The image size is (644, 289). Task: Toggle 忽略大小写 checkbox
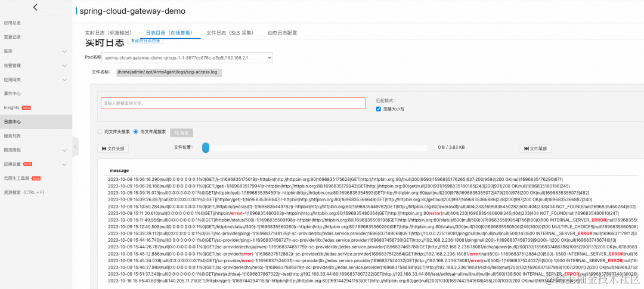pos(379,109)
